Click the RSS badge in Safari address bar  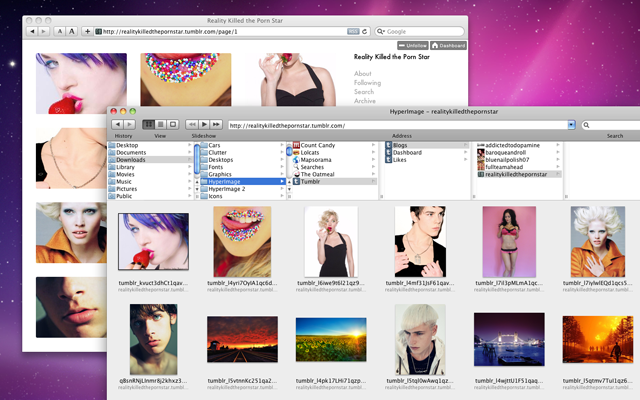point(353,32)
